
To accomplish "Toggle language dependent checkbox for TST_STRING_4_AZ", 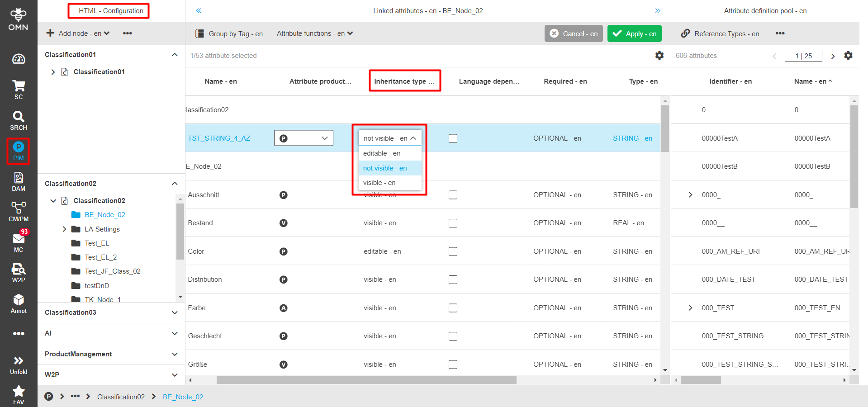I will [x=453, y=138].
